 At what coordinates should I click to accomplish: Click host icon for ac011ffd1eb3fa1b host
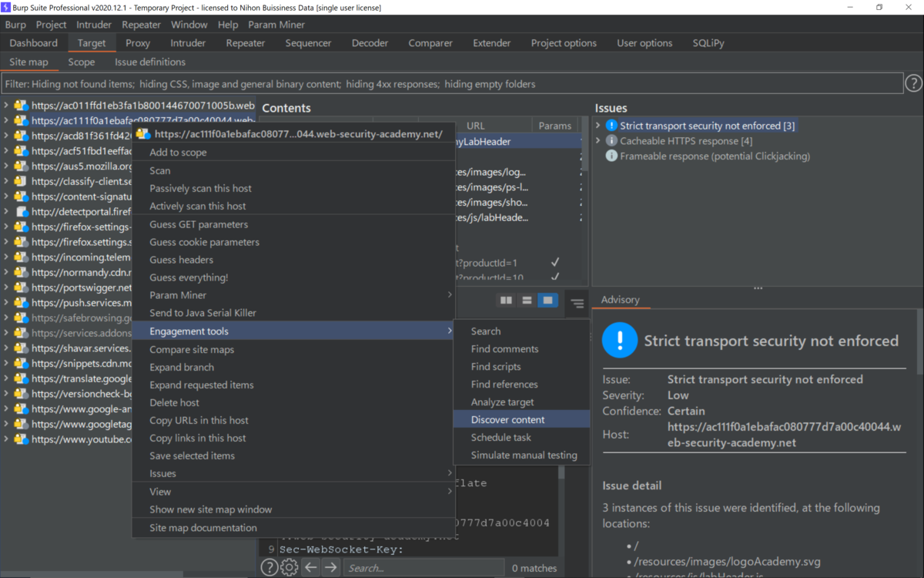[21, 106]
